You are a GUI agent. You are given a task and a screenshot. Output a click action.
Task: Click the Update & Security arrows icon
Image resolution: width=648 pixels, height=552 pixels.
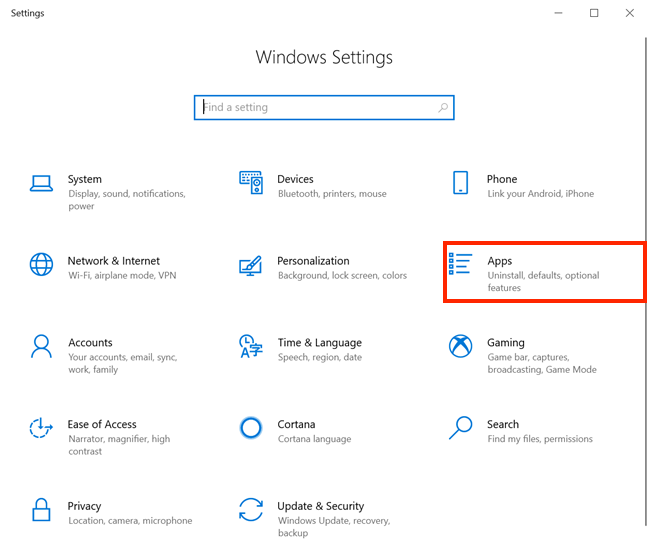click(x=251, y=510)
